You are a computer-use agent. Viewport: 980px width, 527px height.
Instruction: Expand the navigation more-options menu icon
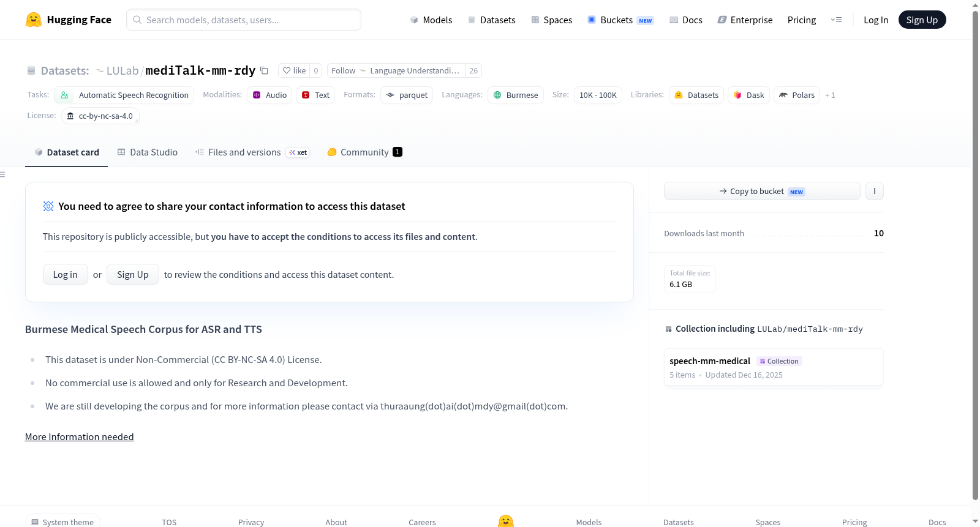click(836, 20)
